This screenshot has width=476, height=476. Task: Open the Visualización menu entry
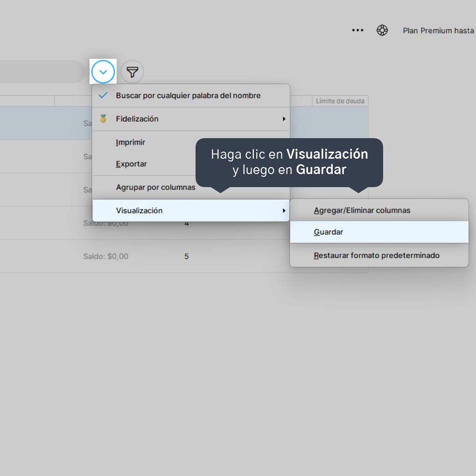[x=191, y=210]
